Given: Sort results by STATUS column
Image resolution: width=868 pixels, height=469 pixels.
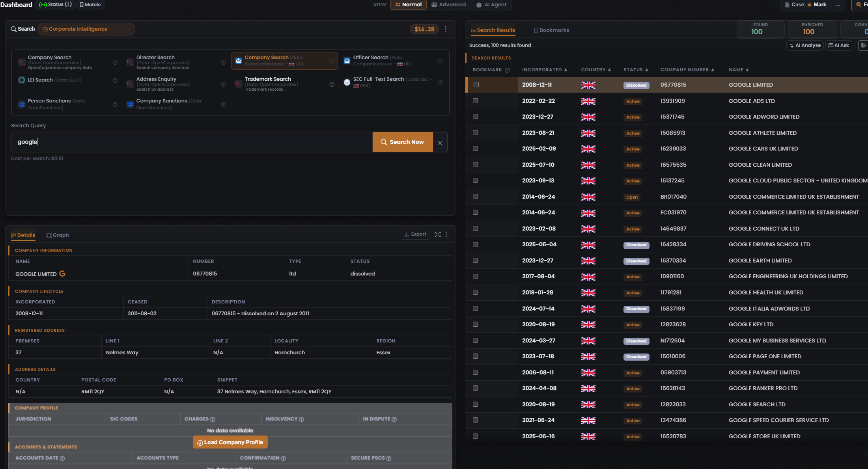Looking at the screenshot, I should pyautogui.click(x=636, y=70).
